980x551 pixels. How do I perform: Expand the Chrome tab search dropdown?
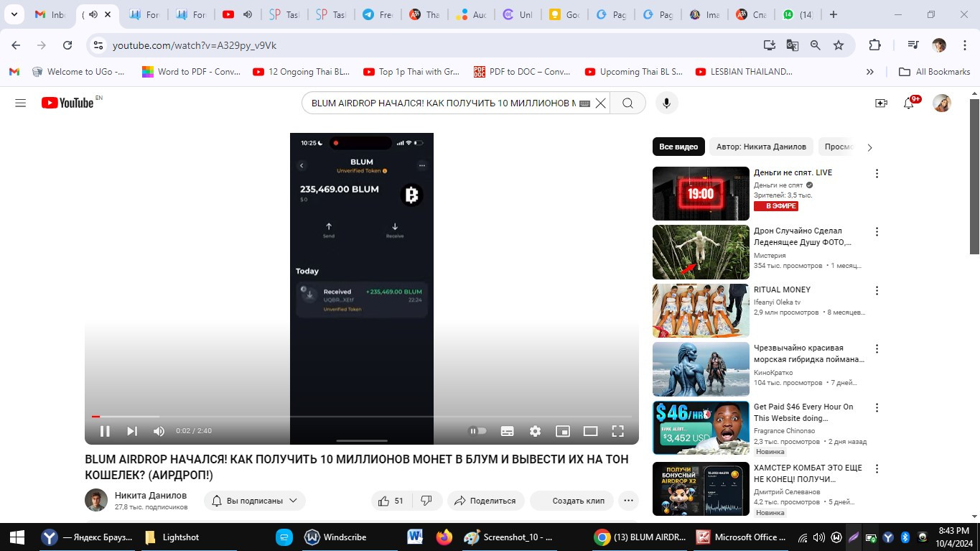pos(14,14)
